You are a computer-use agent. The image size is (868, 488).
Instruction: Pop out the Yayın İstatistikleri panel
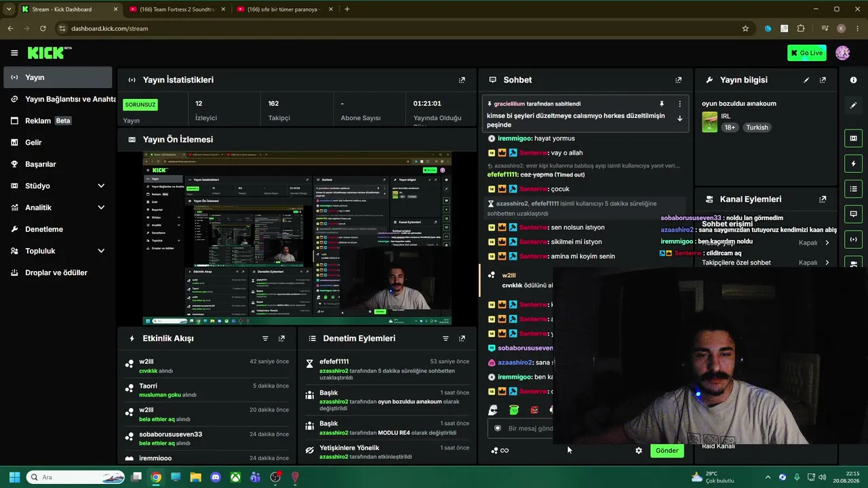click(462, 80)
